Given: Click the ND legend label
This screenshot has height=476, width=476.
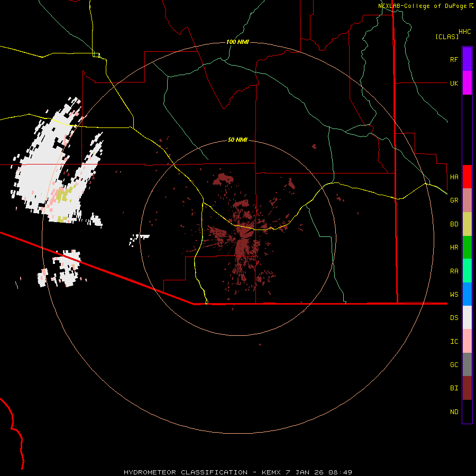Looking at the screenshot, I should pyautogui.click(x=454, y=412).
